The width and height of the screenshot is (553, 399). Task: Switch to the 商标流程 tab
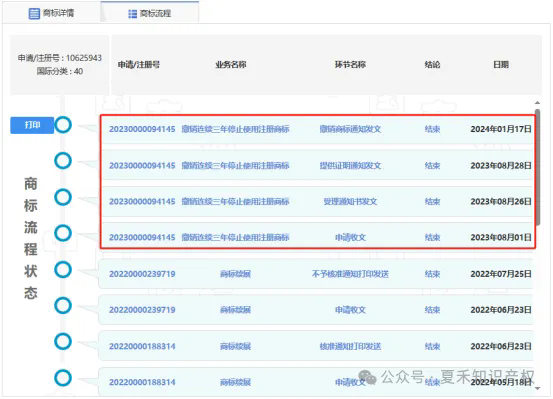point(150,13)
